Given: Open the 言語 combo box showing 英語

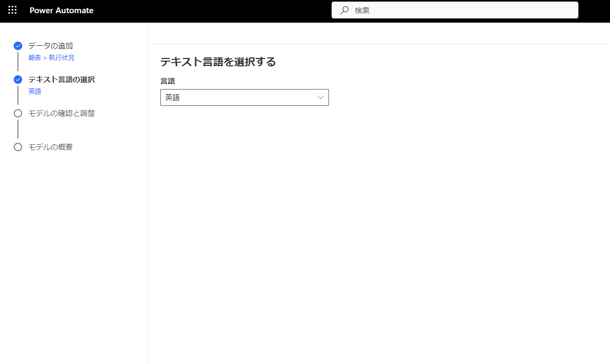Looking at the screenshot, I should click(x=237, y=97).
